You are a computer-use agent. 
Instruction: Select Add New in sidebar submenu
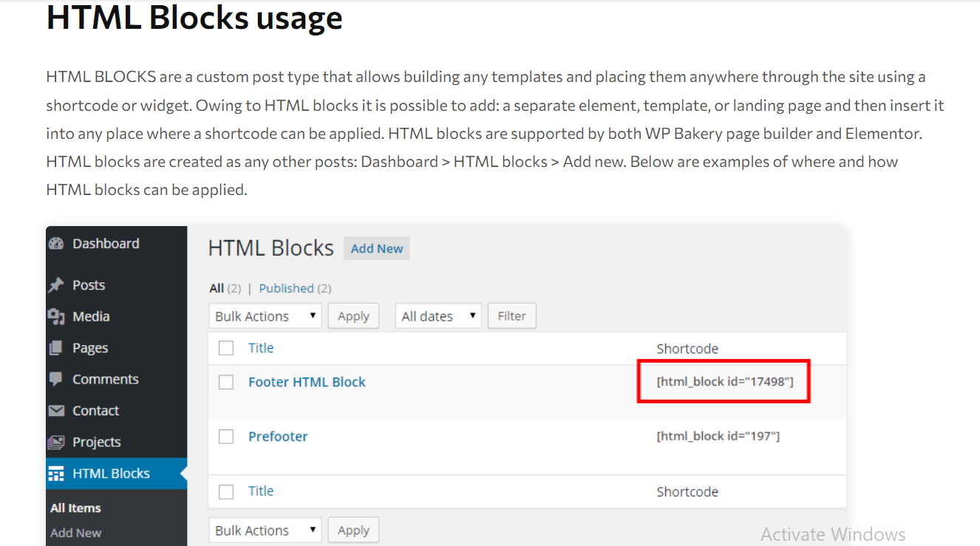[x=75, y=533]
